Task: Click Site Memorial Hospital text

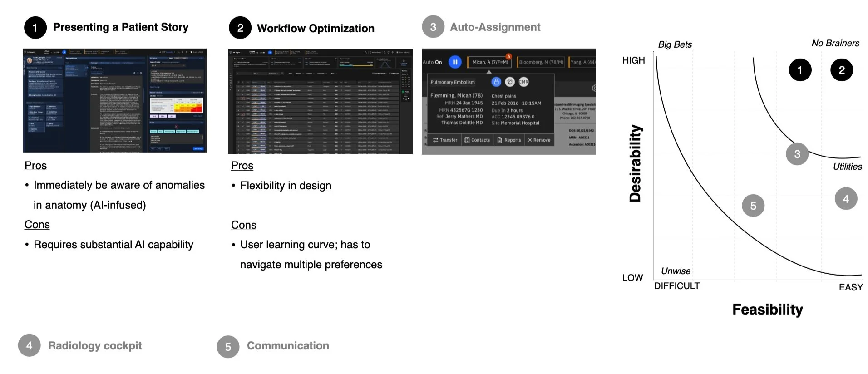Action: pyautogui.click(x=515, y=123)
